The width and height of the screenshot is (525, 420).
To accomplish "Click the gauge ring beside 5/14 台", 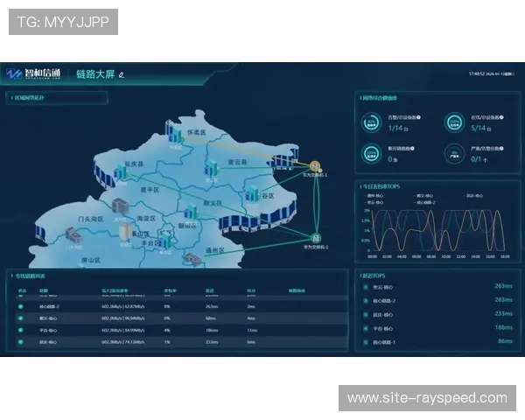I will click(454, 122).
